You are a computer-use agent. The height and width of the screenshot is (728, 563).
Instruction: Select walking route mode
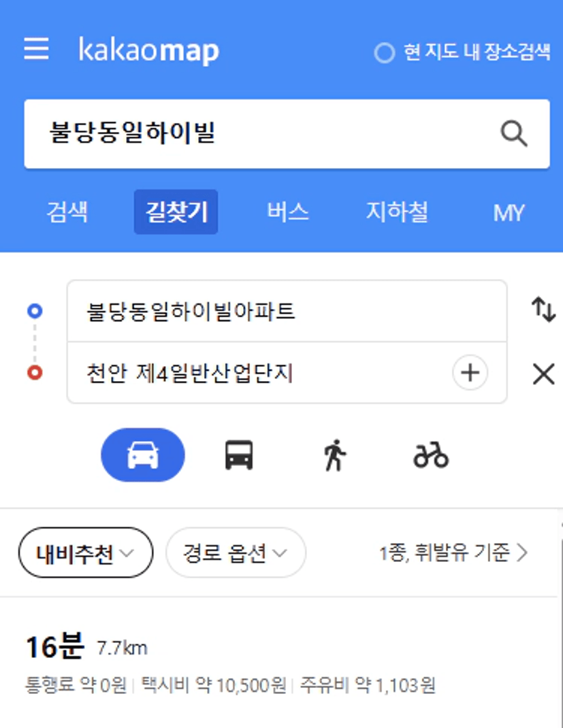point(335,455)
